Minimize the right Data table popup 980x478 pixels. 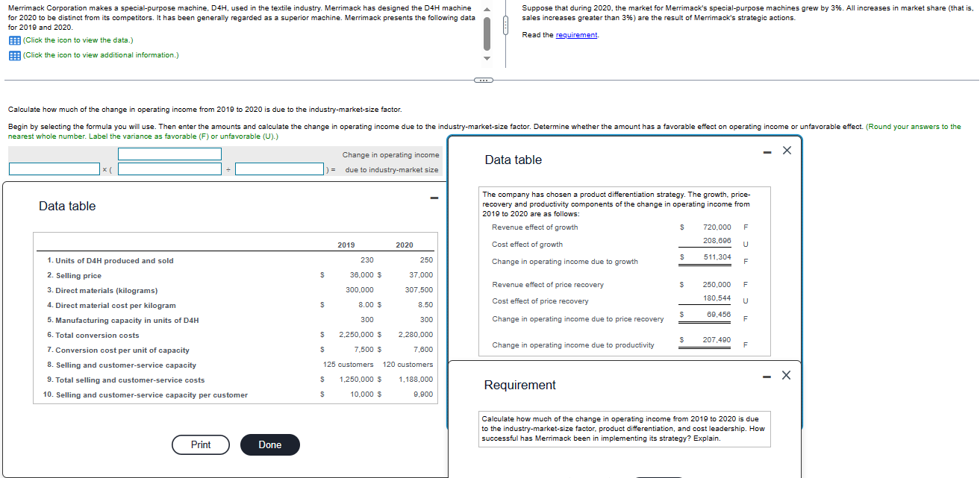(768, 151)
